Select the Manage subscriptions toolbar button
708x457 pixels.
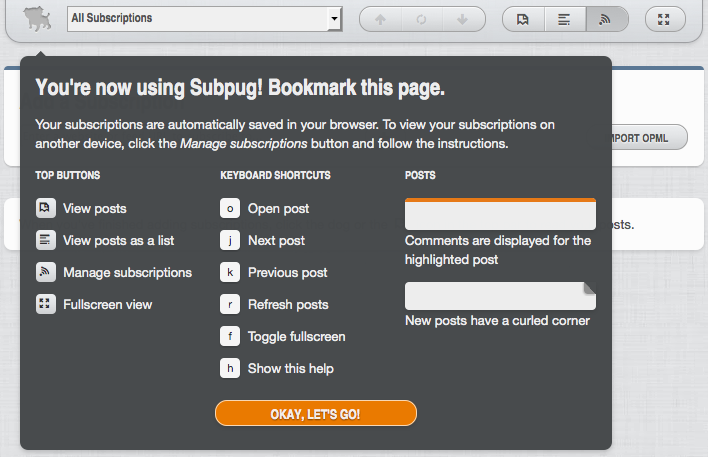tap(606, 19)
